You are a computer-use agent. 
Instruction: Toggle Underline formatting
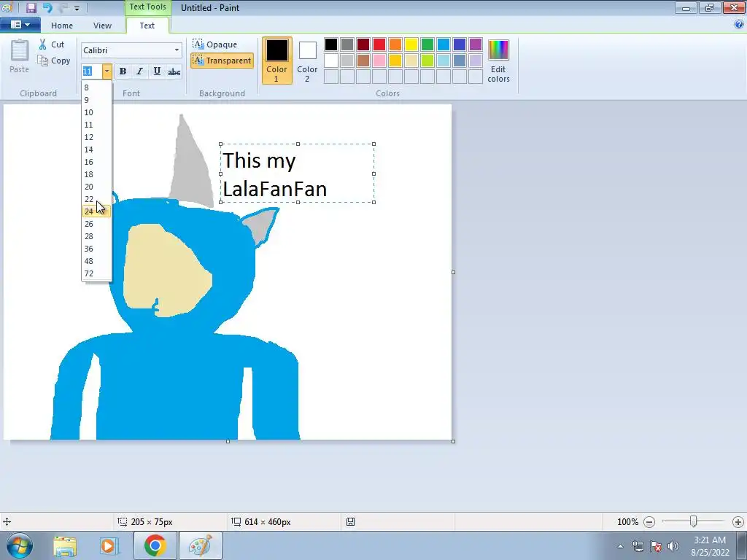(157, 71)
